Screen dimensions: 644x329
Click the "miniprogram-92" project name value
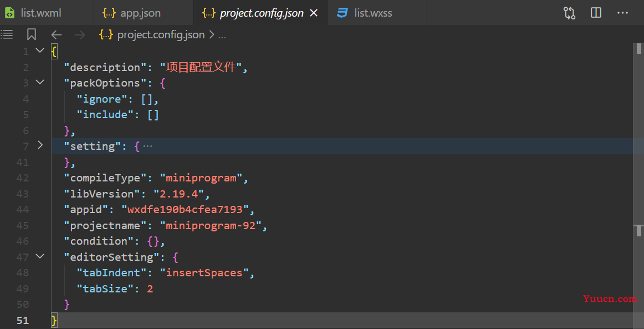211,225
